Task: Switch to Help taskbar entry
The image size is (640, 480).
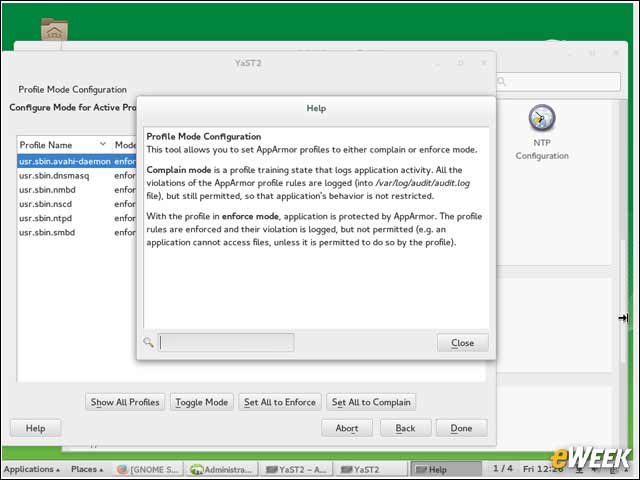Action: (446, 469)
